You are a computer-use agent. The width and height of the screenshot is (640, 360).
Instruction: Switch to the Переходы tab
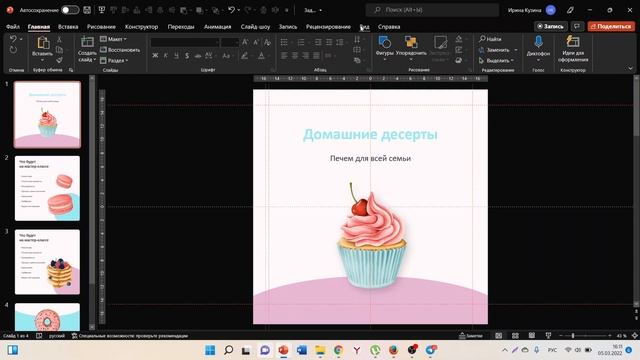point(181,27)
